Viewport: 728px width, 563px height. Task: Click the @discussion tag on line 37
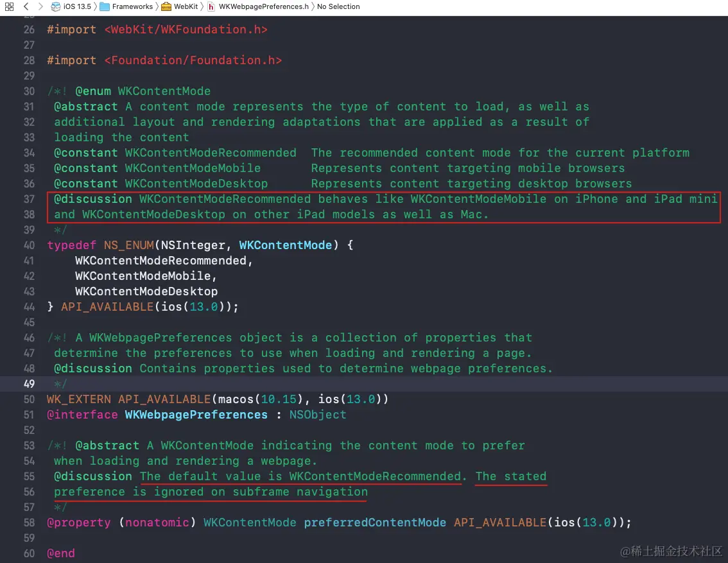pyautogui.click(x=93, y=199)
